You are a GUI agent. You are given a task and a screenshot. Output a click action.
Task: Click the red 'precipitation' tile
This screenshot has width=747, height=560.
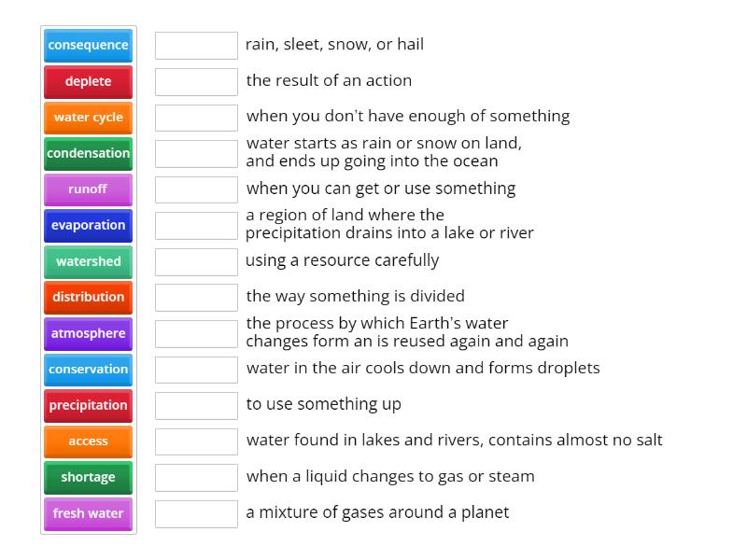[88, 405]
